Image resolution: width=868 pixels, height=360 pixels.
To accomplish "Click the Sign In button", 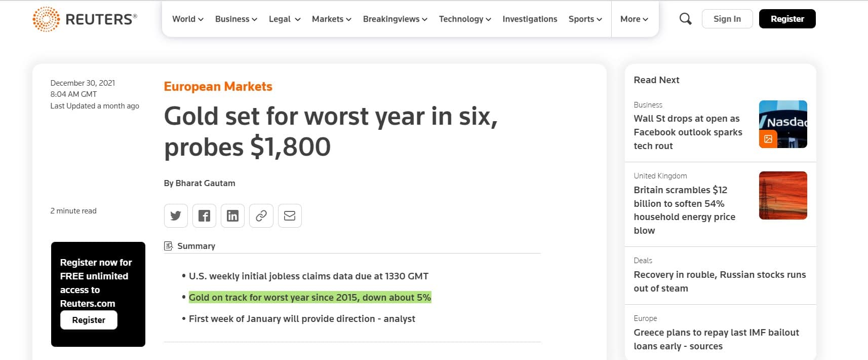I will point(727,19).
